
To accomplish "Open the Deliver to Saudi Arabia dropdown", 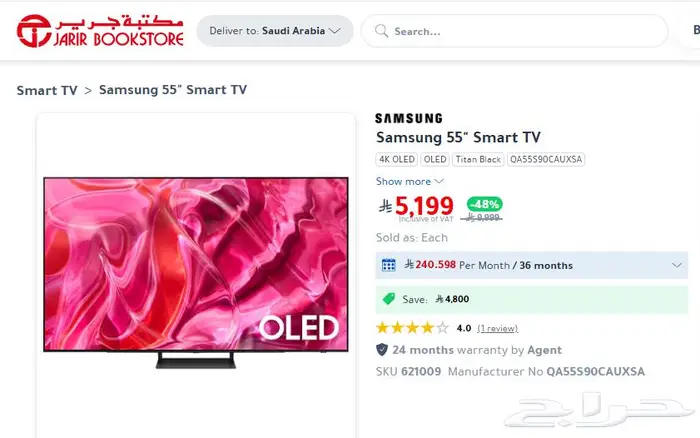I will coord(275,31).
